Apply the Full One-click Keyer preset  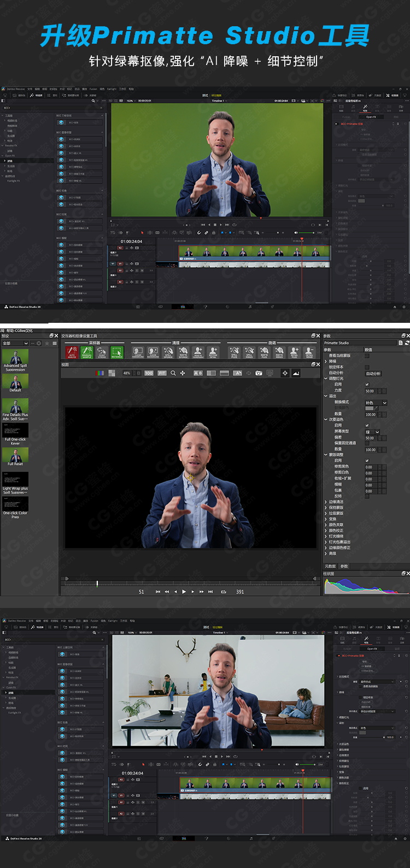coord(15,435)
